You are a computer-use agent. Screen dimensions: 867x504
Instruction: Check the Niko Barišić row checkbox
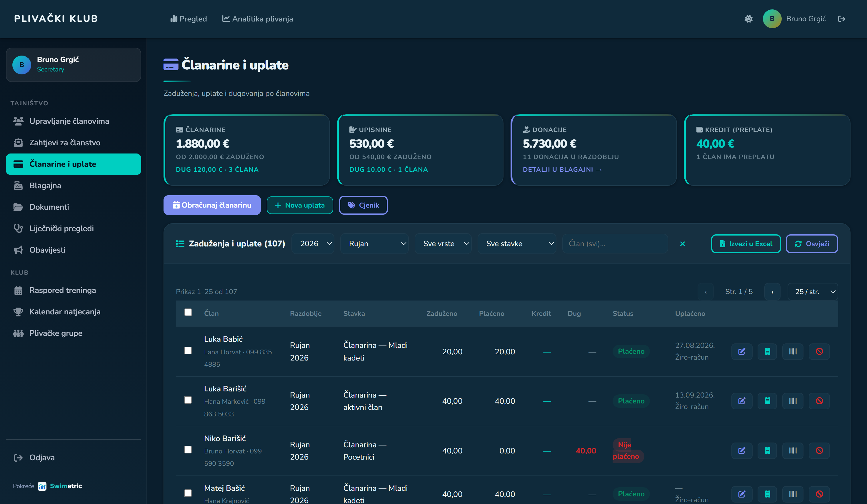pyautogui.click(x=188, y=450)
